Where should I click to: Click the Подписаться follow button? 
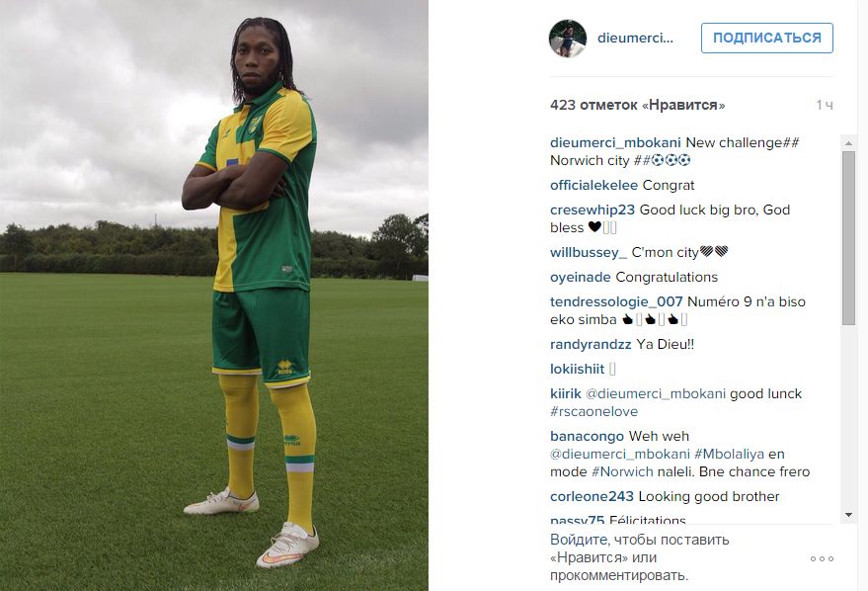766,39
